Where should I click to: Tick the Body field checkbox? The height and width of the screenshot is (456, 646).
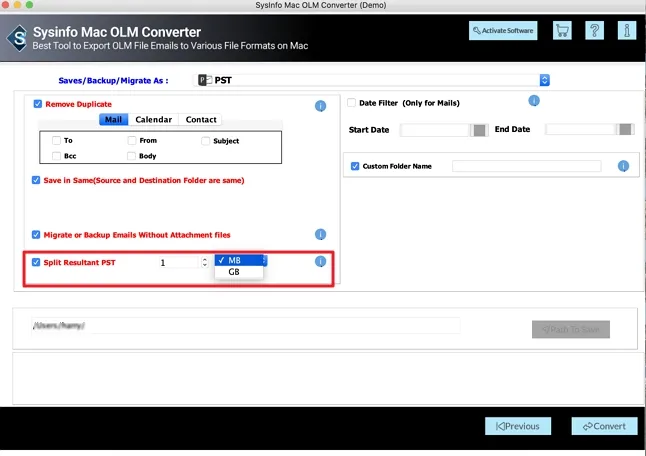(131, 156)
